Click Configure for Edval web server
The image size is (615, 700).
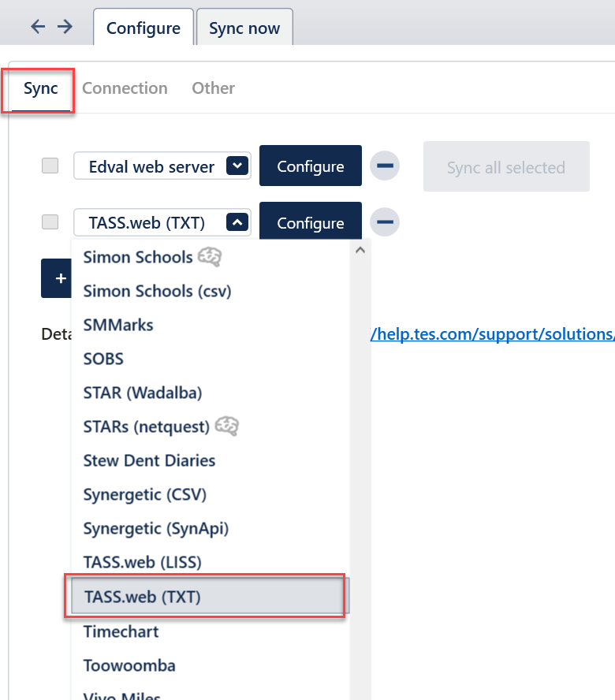[x=310, y=166]
